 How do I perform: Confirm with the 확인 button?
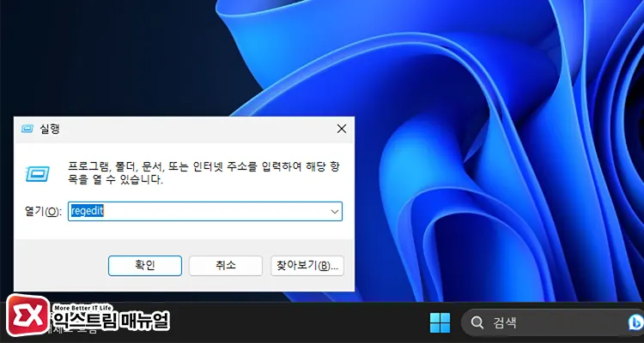click(145, 266)
